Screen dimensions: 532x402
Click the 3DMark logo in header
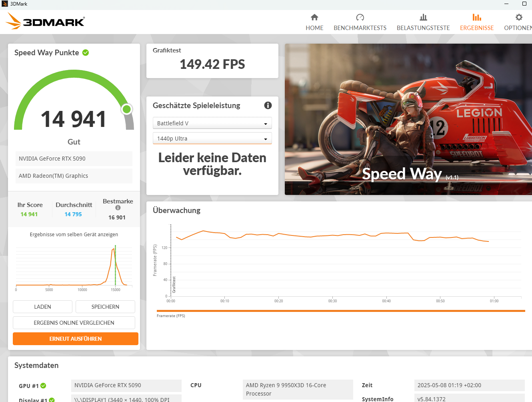[46, 21]
